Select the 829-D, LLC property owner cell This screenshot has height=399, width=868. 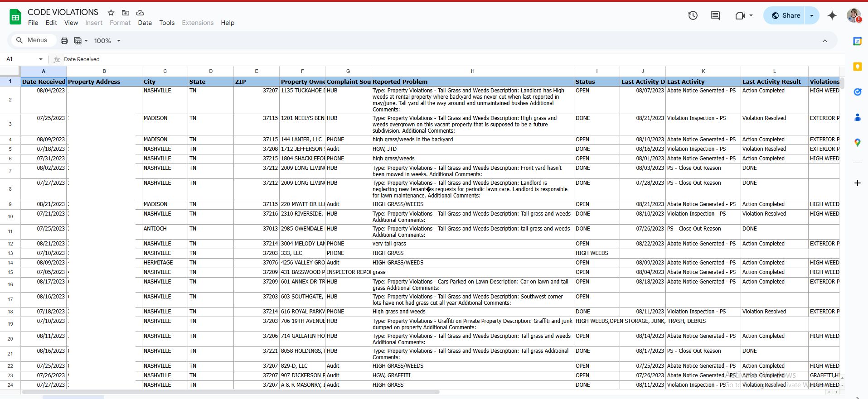point(302,366)
